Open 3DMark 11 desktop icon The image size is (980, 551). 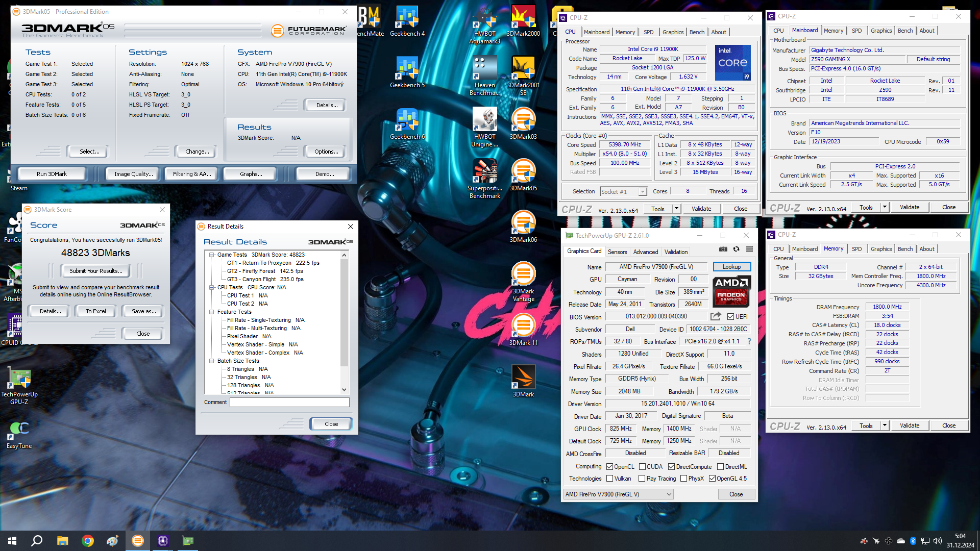(x=523, y=331)
